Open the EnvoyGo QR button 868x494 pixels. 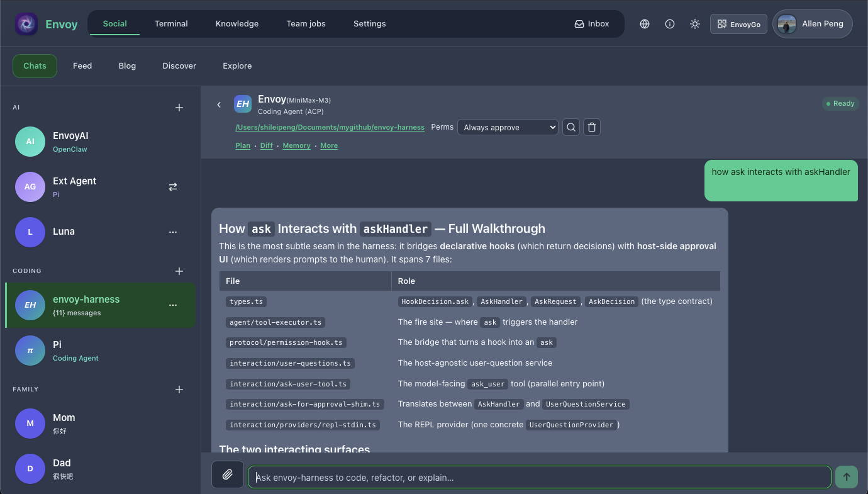(x=738, y=24)
